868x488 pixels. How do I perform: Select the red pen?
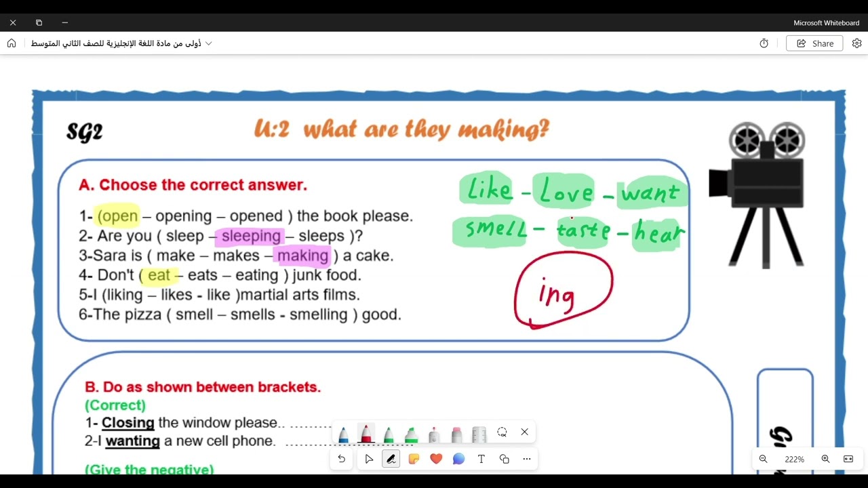(x=366, y=433)
